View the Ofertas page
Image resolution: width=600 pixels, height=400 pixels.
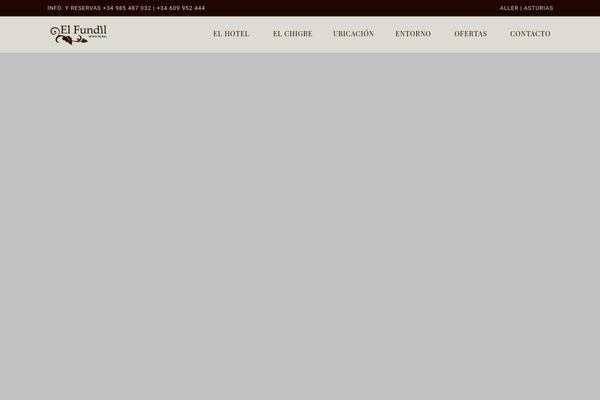(x=470, y=34)
